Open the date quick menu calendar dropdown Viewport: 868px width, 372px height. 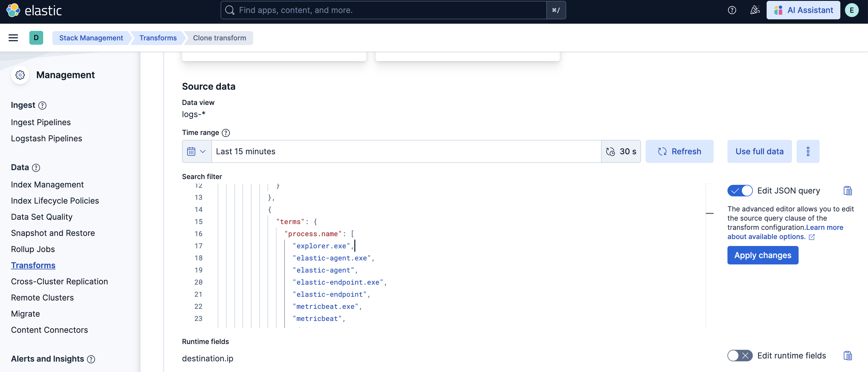pyautogui.click(x=197, y=151)
